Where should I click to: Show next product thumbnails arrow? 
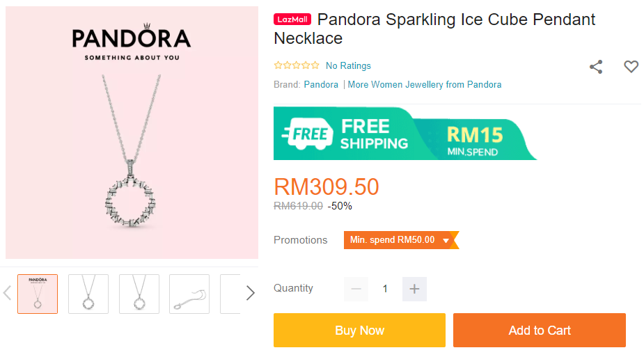(251, 293)
